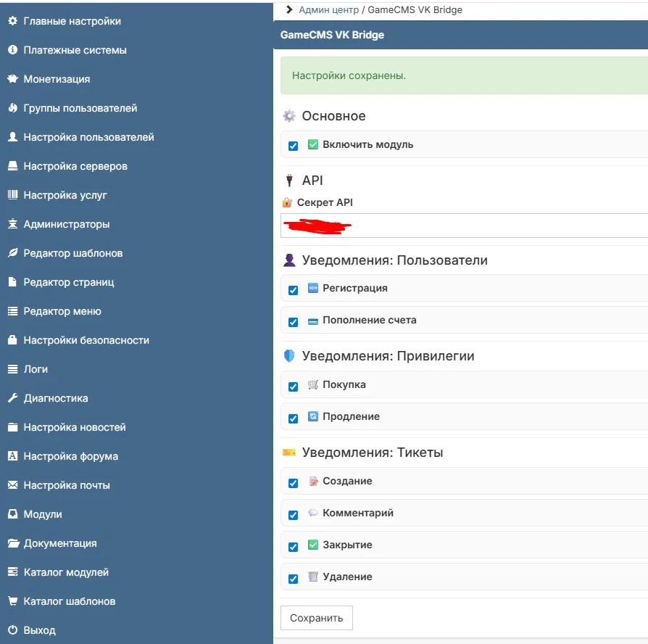Click the gear icon beside Главные настройки
Image resolution: width=648 pixels, height=644 pixels.
pos(13,21)
